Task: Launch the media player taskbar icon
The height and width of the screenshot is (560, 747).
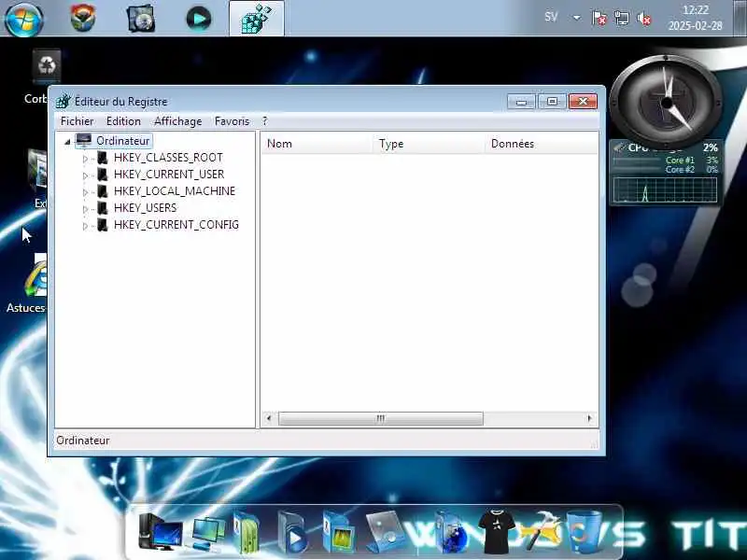Action: 198,19
